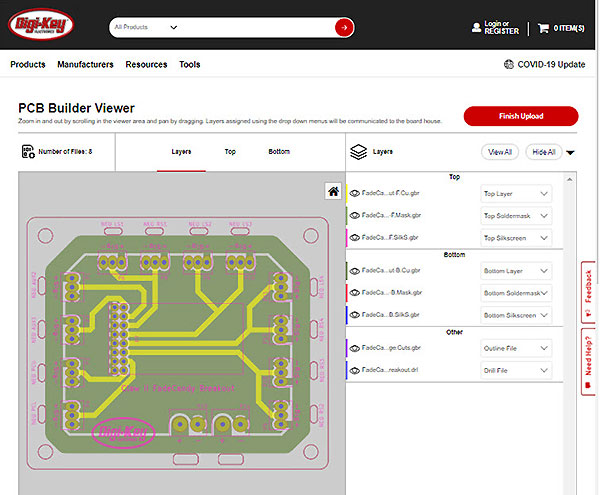Toggle visibility of the F.Cu.gbr layer

[355, 194]
